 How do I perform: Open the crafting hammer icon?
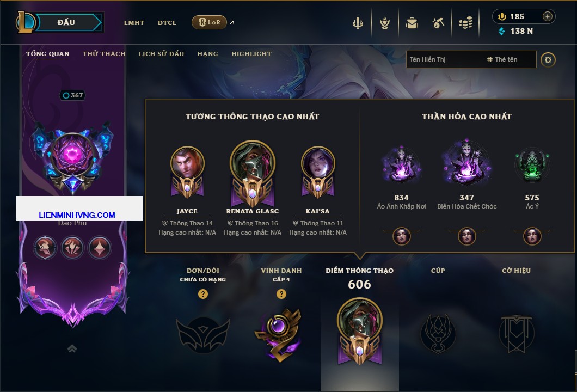click(x=438, y=23)
